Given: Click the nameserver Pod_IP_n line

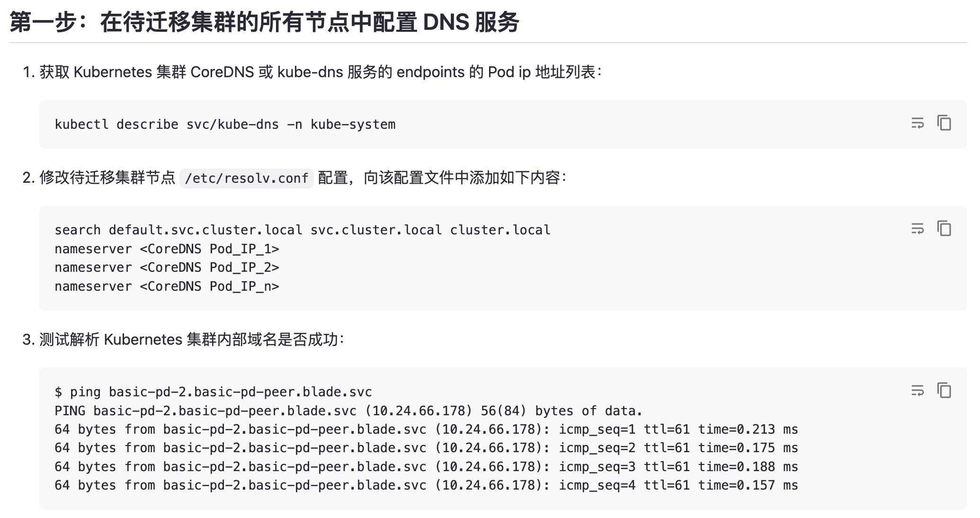Looking at the screenshot, I should point(167,286).
